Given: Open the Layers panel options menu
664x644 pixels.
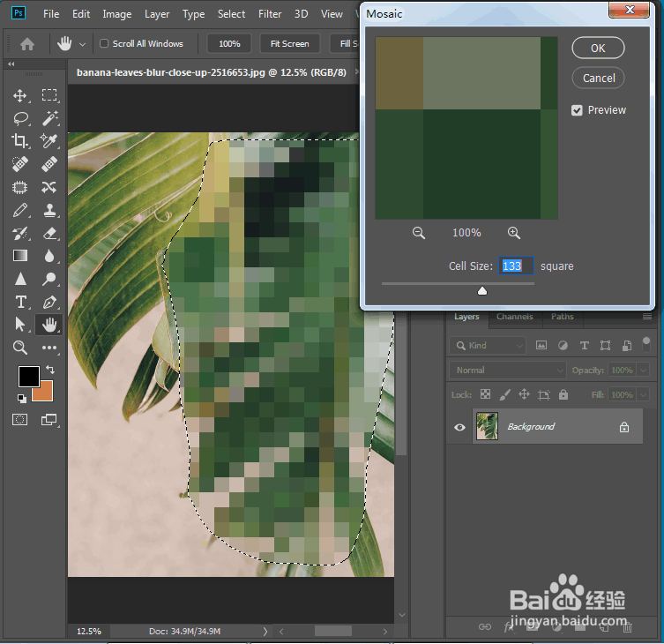Looking at the screenshot, I should [646, 317].
